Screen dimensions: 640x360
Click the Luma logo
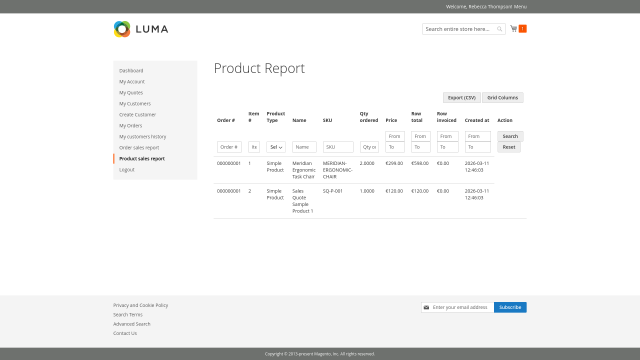[x=141, y=29]
